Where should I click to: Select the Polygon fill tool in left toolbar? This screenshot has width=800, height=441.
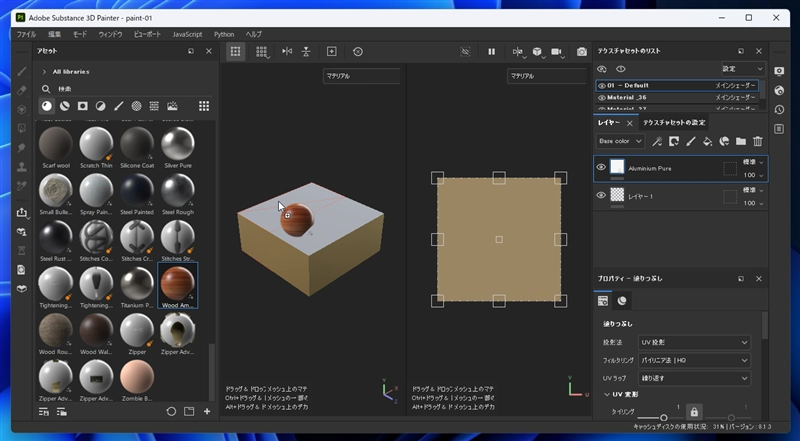[x=21, y=128]
